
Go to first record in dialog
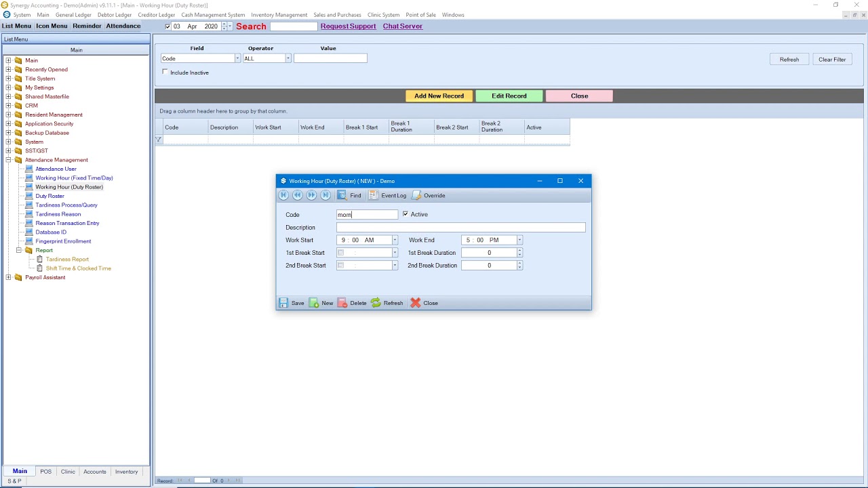coord(283,195)
